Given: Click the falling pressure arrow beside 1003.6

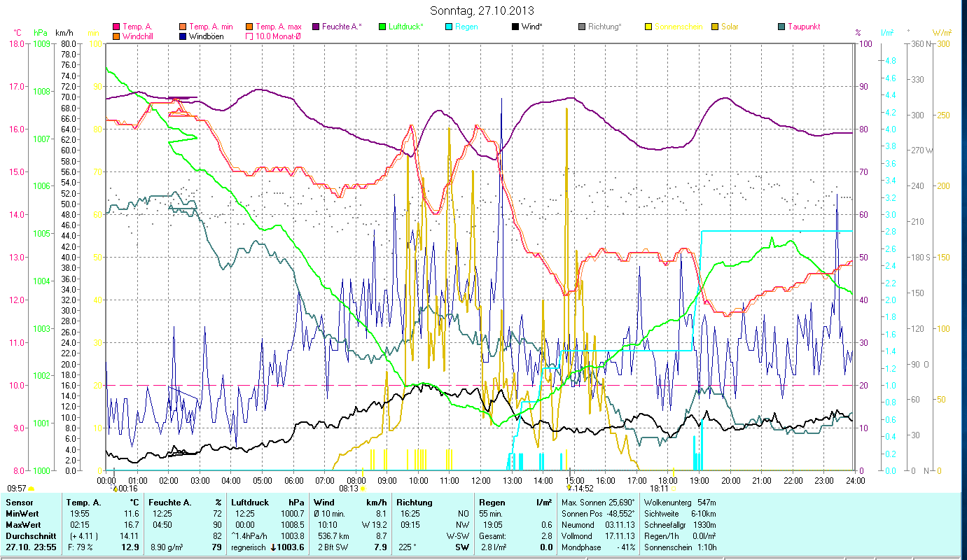Looking at the screenshot, I should pyautogui.click(x=273, y=547).
